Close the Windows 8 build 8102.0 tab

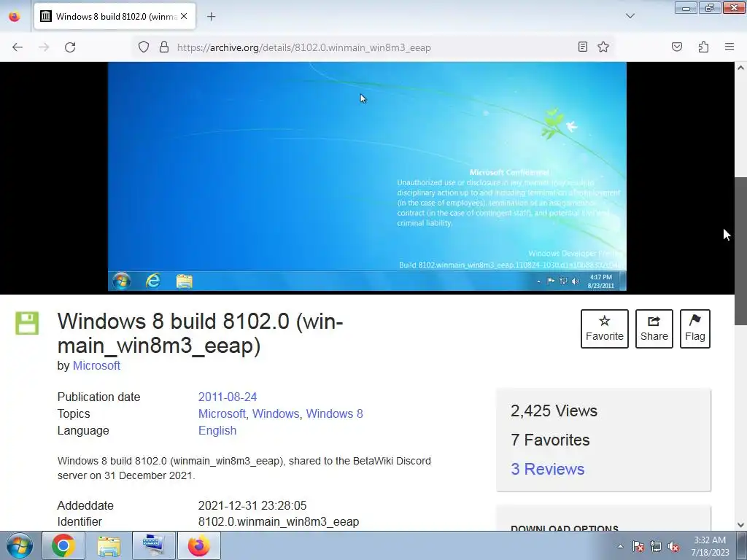pos(184,16)
